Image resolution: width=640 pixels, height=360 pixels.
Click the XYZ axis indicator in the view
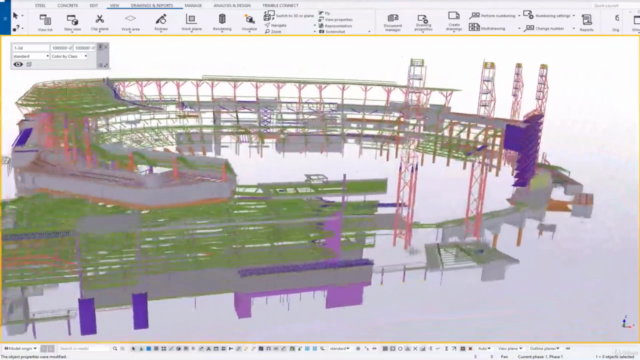coord(627,322)
